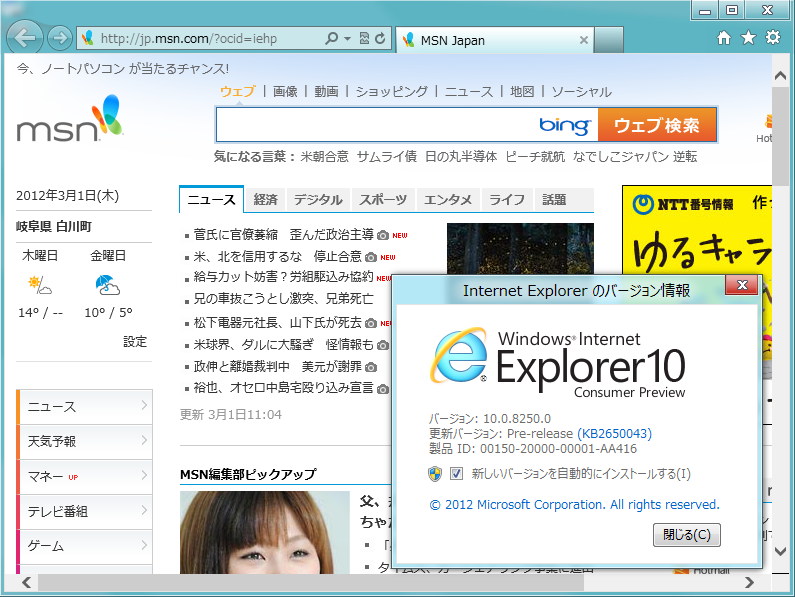Viewport: 795px width, 597px height.
Task: Click camera icon beside 裕也、オセロ中島宅 headline
Action: pos(383,389)
